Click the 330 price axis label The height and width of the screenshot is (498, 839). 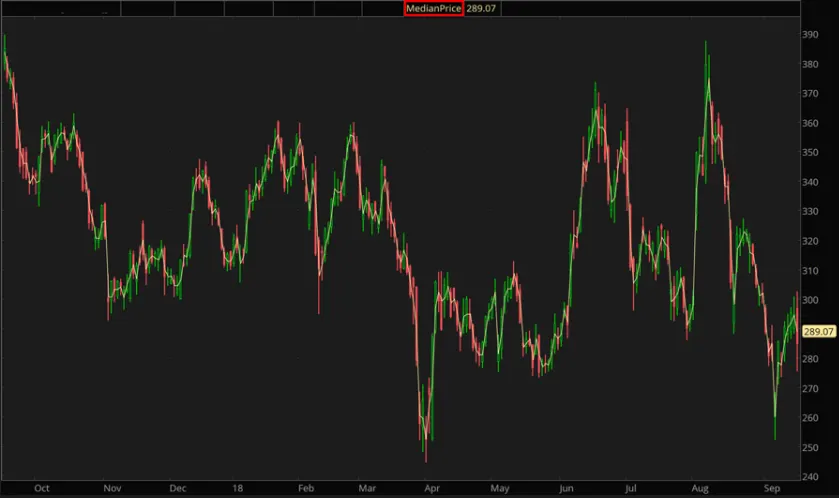coord(810,211)
